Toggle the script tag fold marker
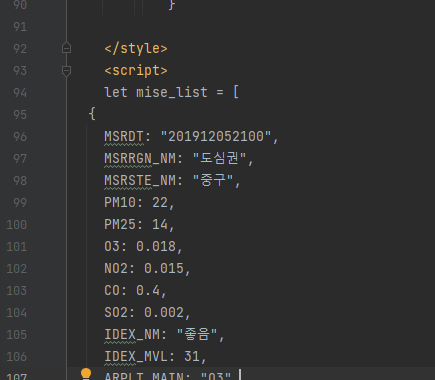The height and width of the screenshot is (380, 435). pyautogui.click(x=66, y=71)
